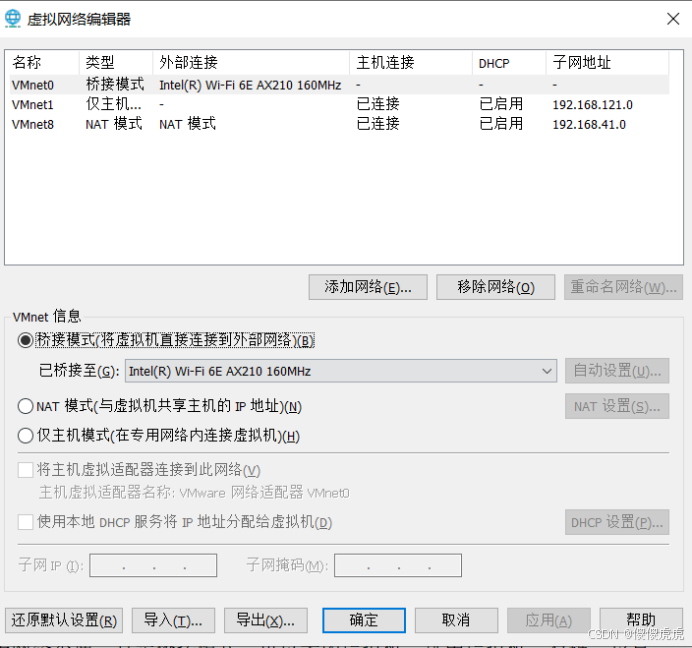
Task: Click the 外部连接 column header
Action: [x=251, y=62]
